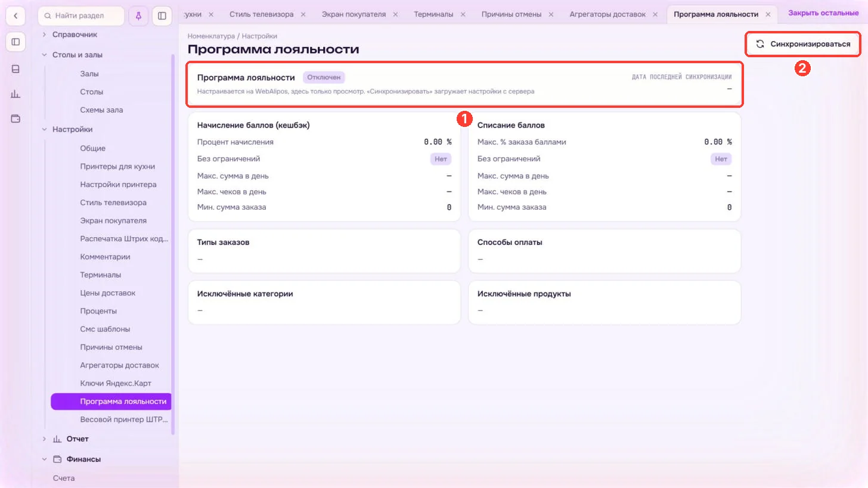Expand the Отчет section chevron
868x488 pixels.
(x=44, y=439)
